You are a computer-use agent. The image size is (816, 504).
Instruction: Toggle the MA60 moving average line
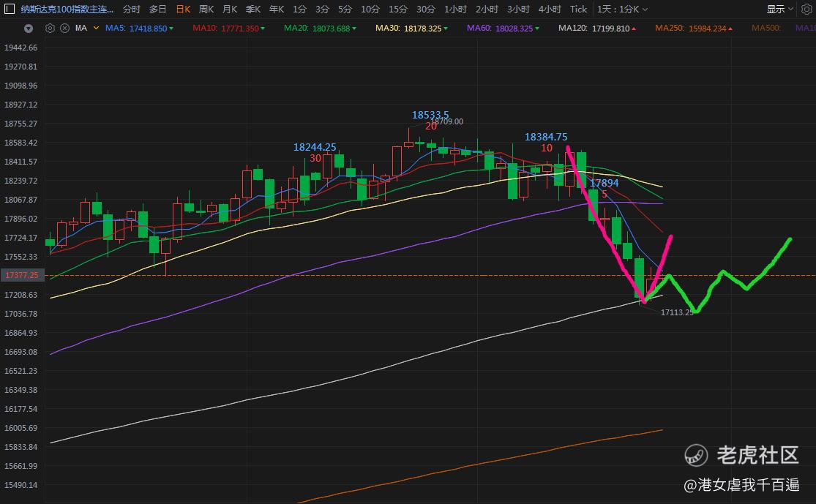click(504, 28)
